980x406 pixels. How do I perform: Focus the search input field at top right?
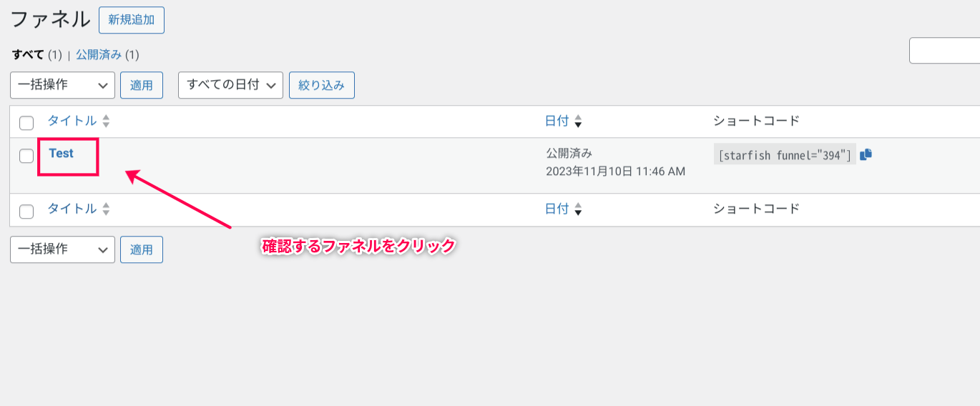click(944, 51)
